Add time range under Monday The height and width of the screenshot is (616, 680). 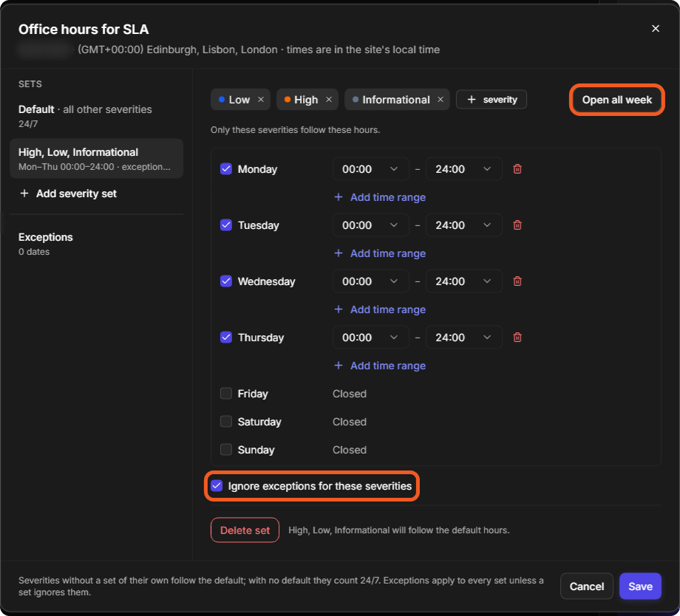[x=380, y=197]
